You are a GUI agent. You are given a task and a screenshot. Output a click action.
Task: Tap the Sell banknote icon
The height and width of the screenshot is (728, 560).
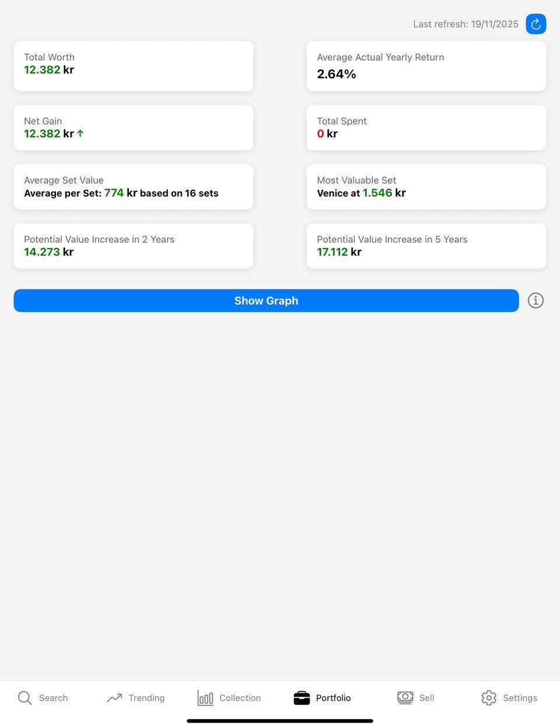[x=405, y=698]
